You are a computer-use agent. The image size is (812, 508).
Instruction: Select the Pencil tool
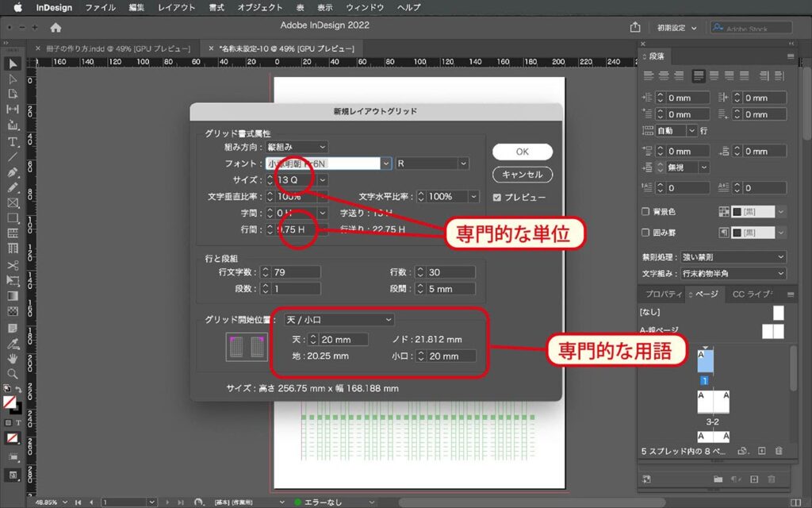click(13, 187)
